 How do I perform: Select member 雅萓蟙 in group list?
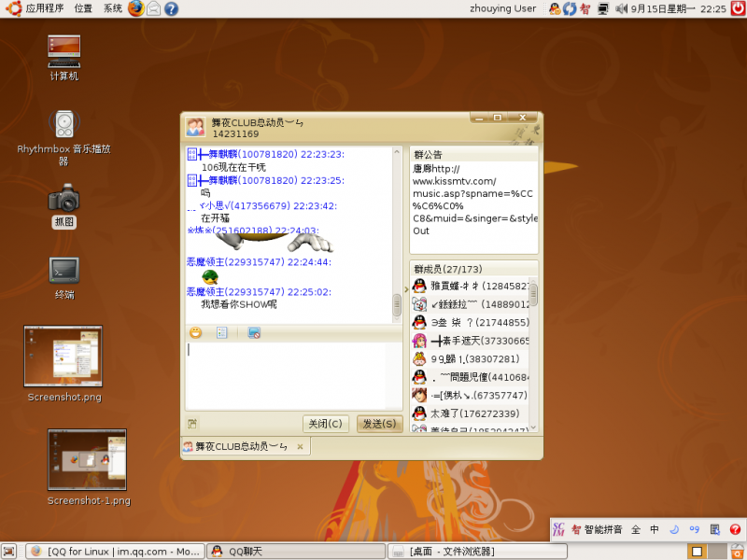pyautogui.click(x=470, y=286)
